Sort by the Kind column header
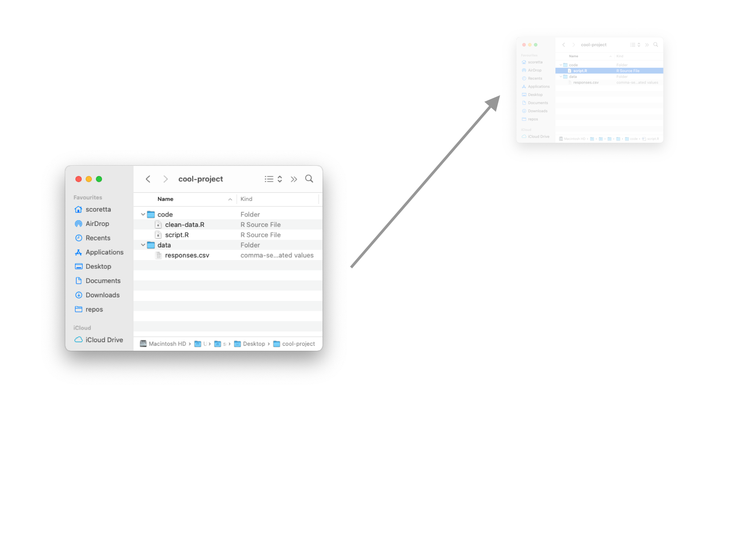This screenshot has height=535, width=756. [246, 199]
